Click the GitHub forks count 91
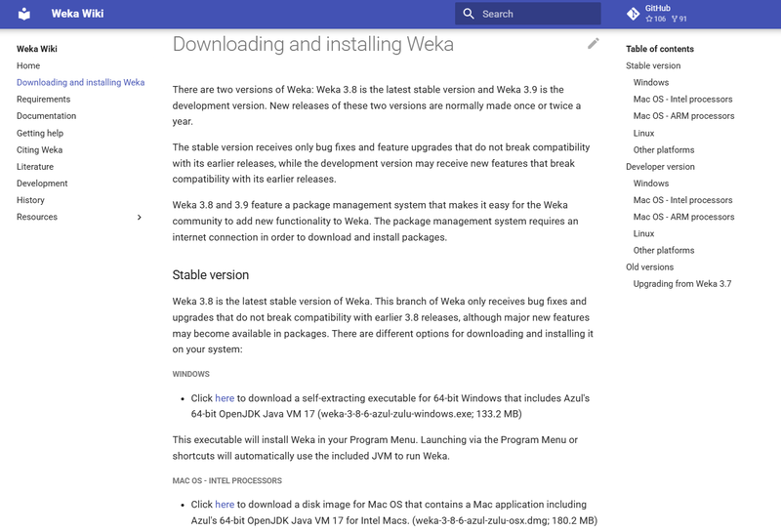This screenshot has height=532, width=781. (678, 19)
